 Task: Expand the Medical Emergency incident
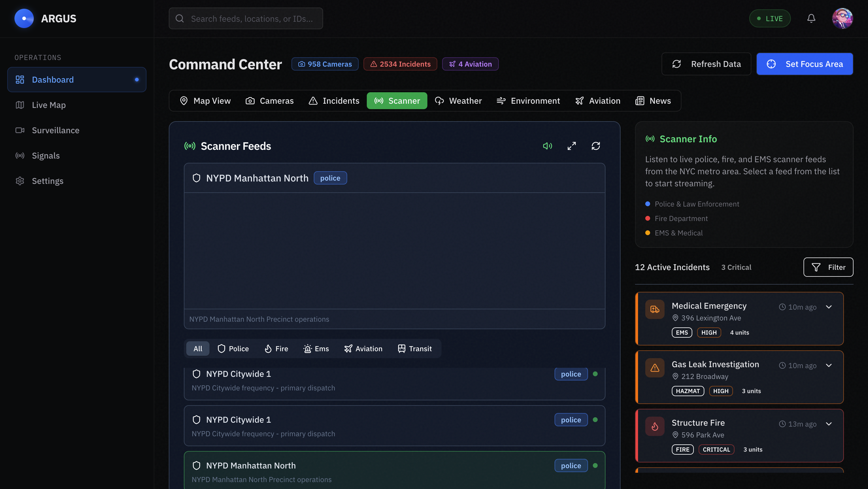[829, 307]
